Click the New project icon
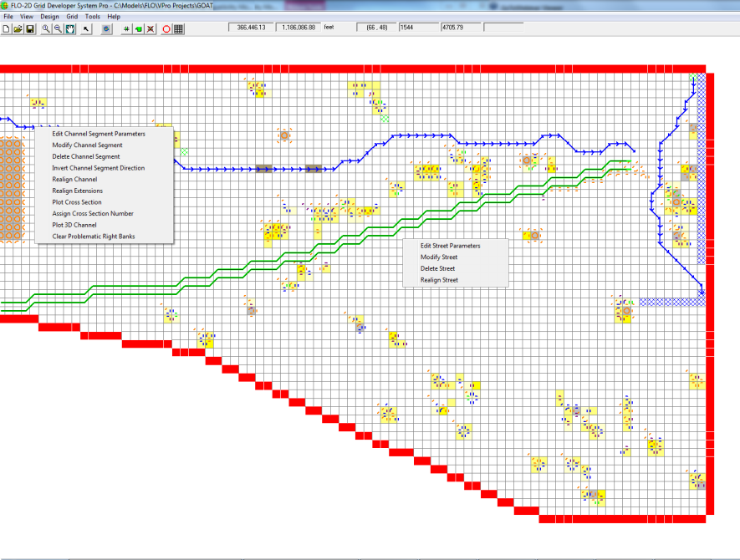 click(6, 28)
